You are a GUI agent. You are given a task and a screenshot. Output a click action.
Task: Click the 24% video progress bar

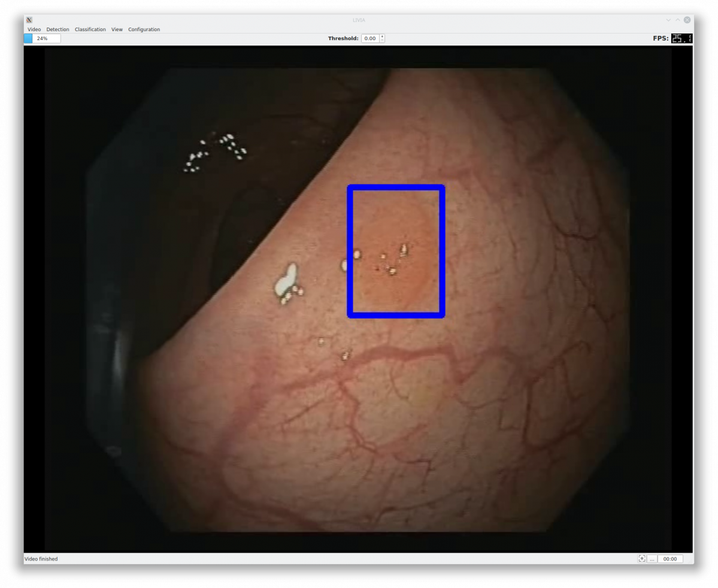pyautogui.click(x=42, y=38)
